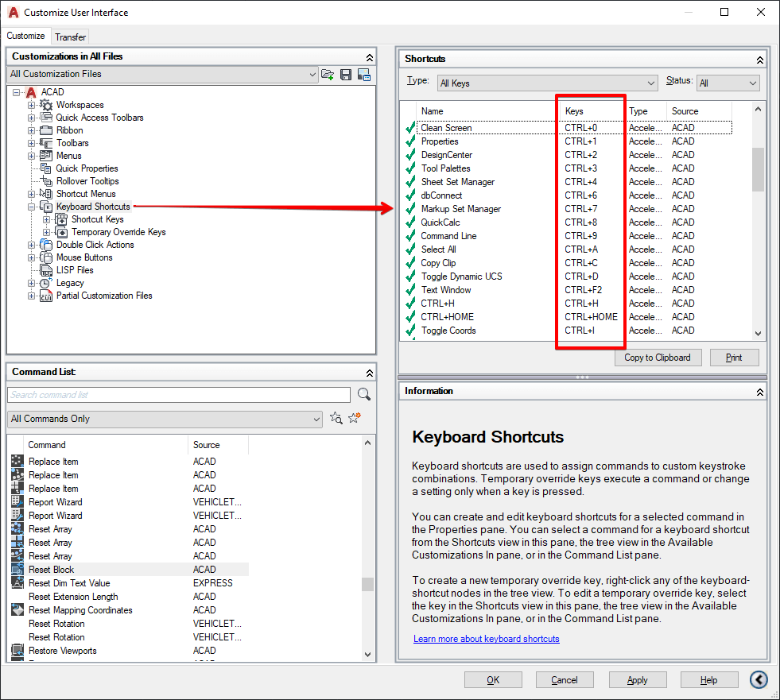The height and width of the screenshot is (700, 780).
Task: Expand the Legacy tree node
Action: (31, 283)
